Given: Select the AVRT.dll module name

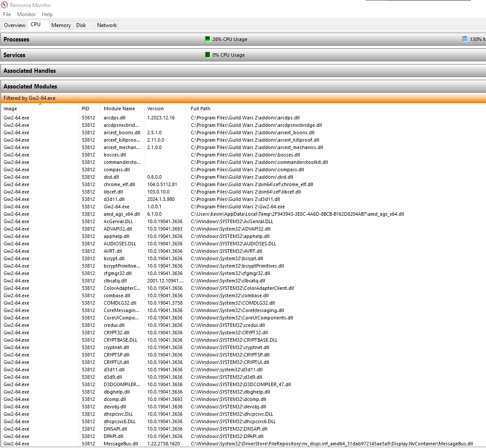Looking at the screenshot, I should (x=113, y=251).
